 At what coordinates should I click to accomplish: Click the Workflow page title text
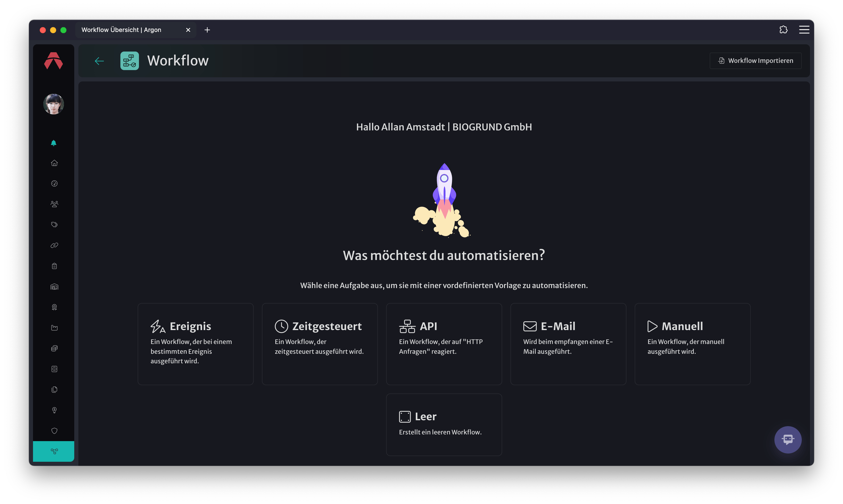(x=178, y=61)
